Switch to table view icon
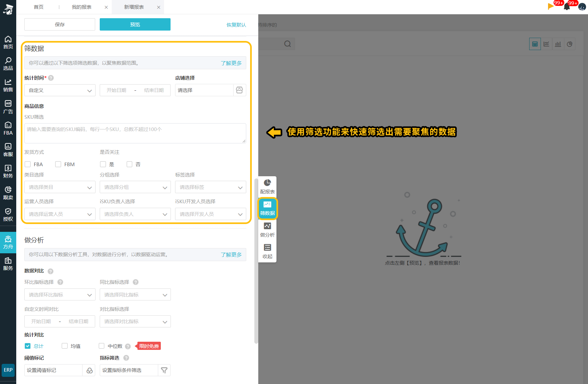This screenshot has width=588, height=384. coord(535,44)
